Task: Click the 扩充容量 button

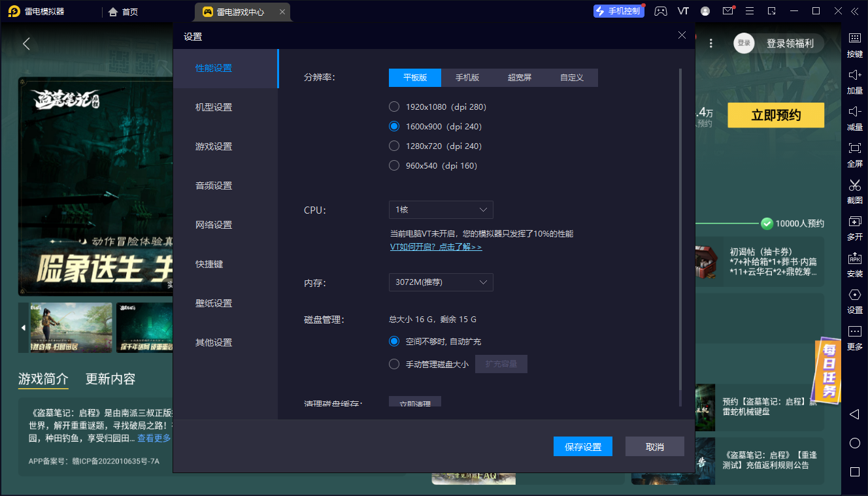Action: (x=501, y=364)
